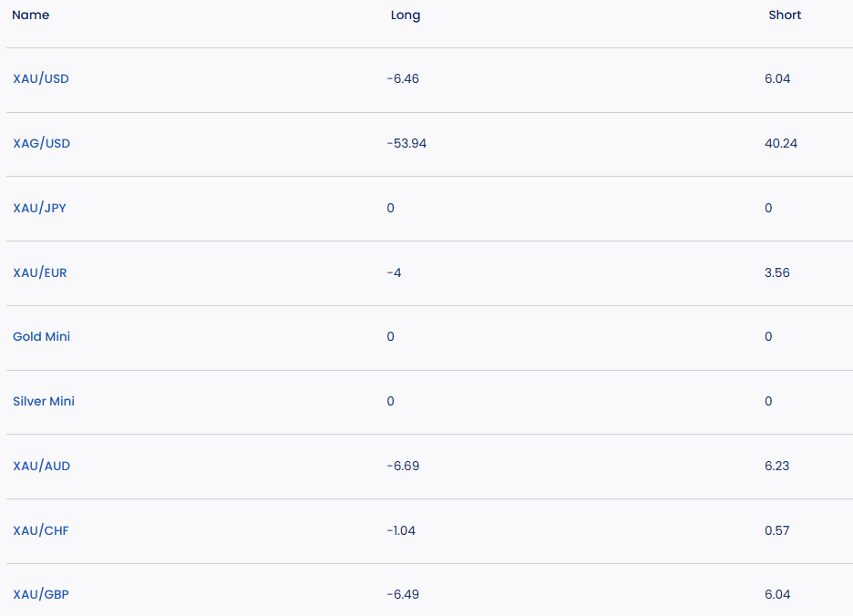853x616 pixels.
Task: Click the XAU/EUR short value 3.56
Action: (x=777, y=273)
